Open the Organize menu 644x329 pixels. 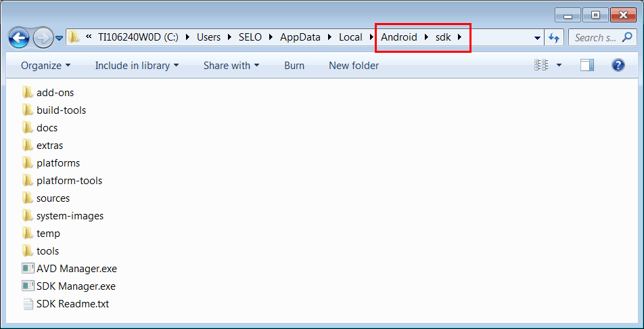(45, 66)
